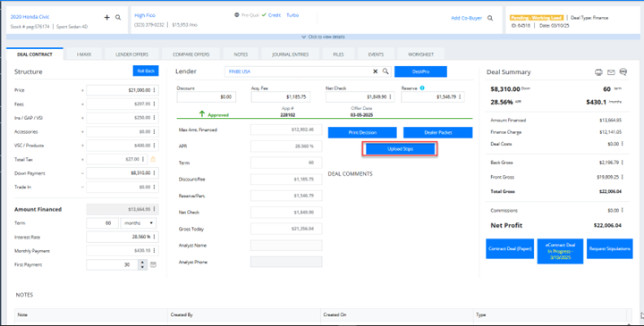The height and width of the screenshot is (326, 644).
Task: Click the Credit link
Action: point(275,15)
